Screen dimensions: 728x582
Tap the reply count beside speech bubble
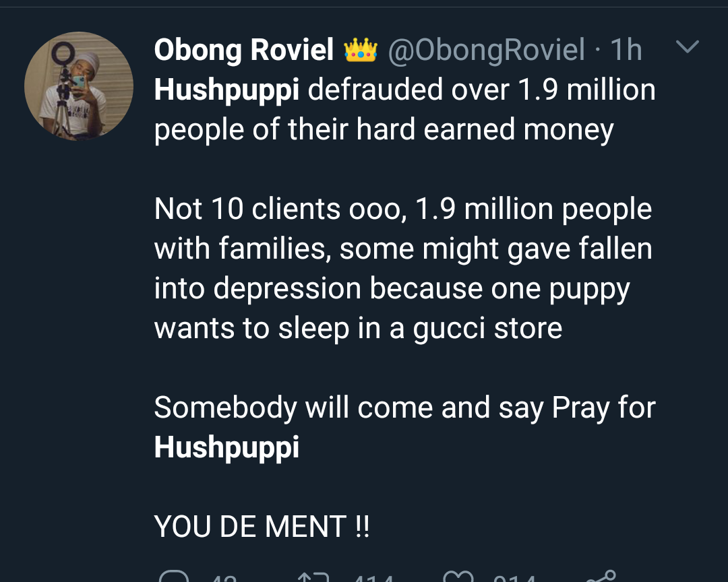(224, 578)
